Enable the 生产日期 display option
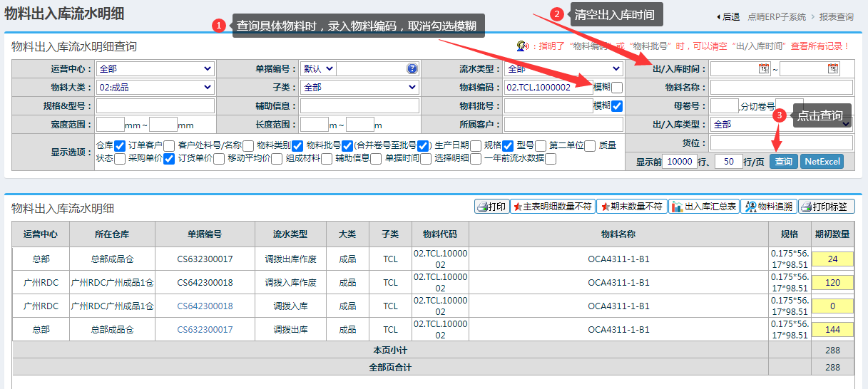The image size is (868, 389). [x=476, y=146]
